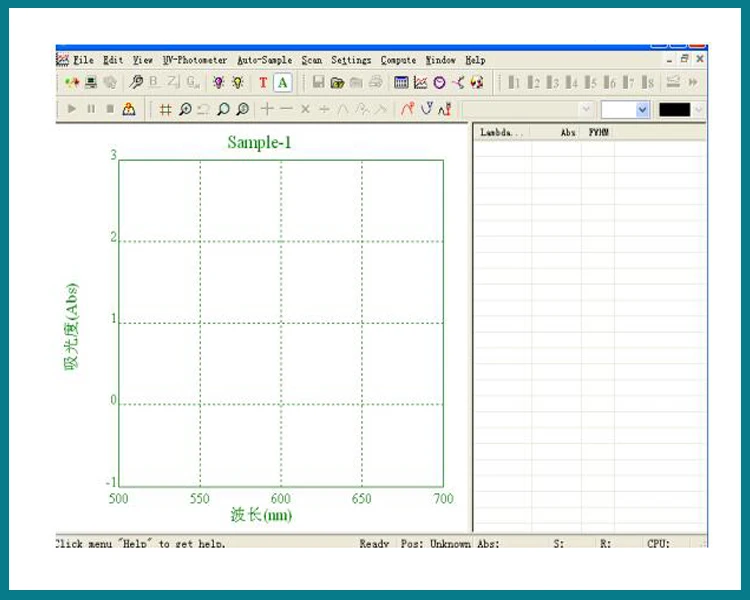
Task: Click the wrench settings icon
Action: coord(136,82)
